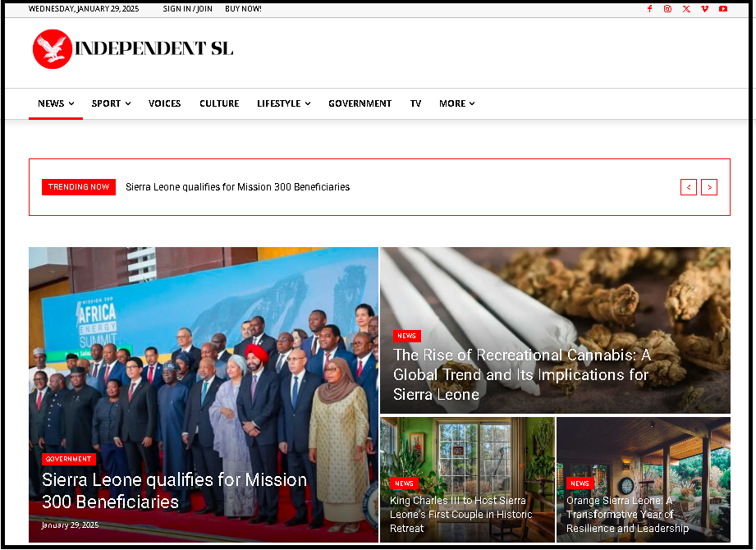Click the X (Twitter) icon
Image resolution: width=756 pixels, height=550 pixels.
tap(686, 9)
